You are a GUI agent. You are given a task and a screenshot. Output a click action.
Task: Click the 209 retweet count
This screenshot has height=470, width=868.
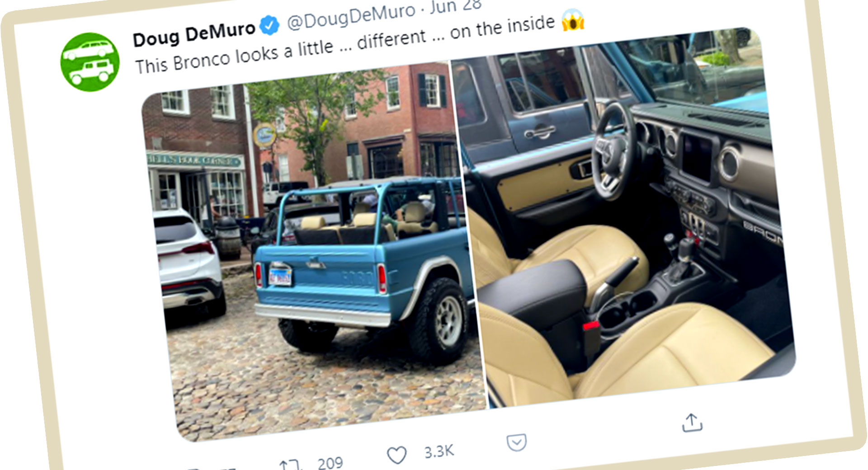coord(330,463)
